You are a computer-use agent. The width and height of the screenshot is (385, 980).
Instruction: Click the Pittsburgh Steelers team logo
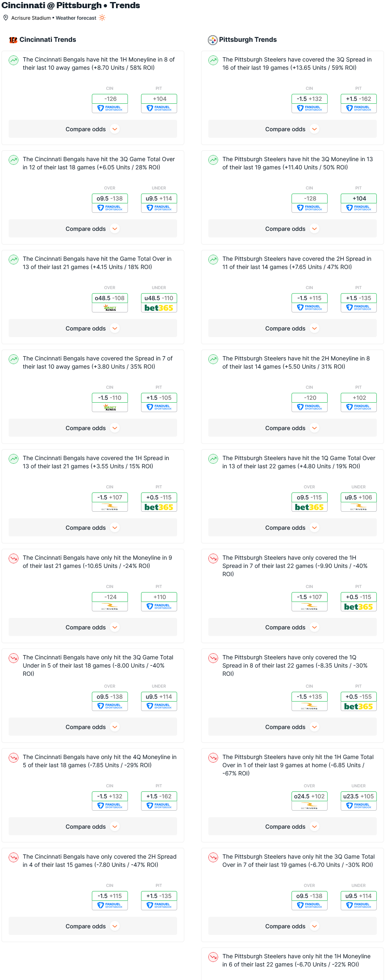[x=212, y=40]
